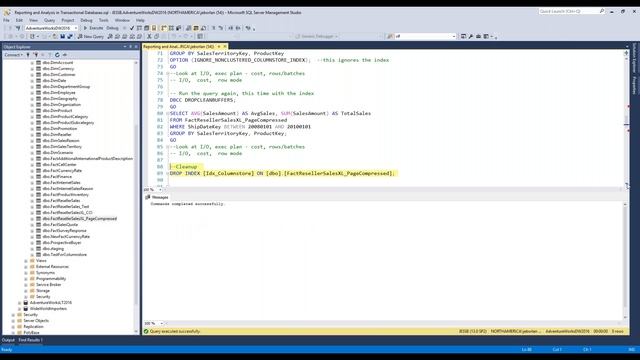
Task: Click the Decrease Indent icon
Action: tap(231, 28)
